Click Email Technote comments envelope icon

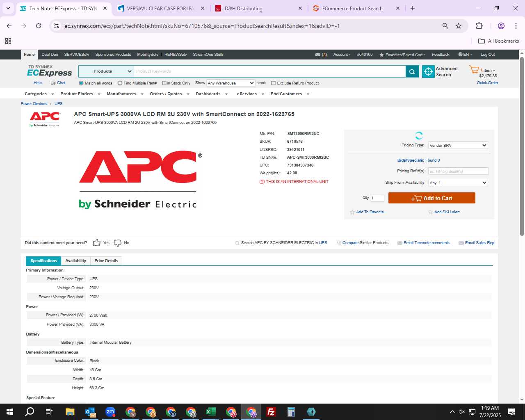[399, 243]
